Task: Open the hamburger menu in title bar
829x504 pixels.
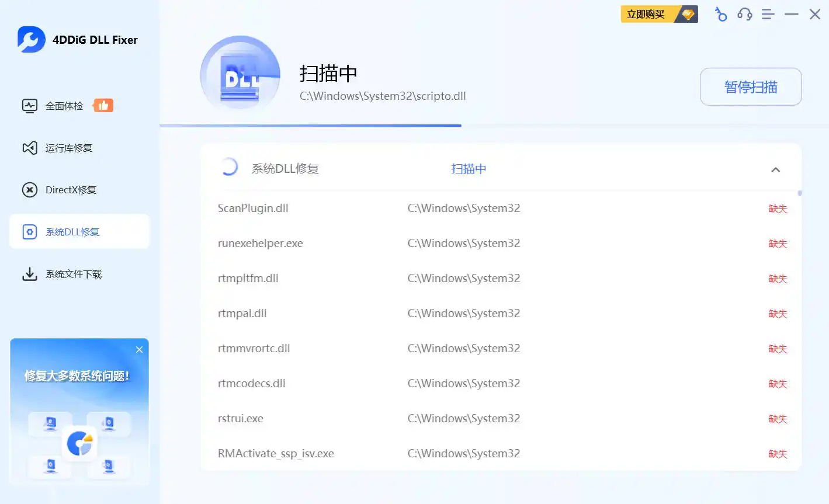Action: (x=768, y=14)
